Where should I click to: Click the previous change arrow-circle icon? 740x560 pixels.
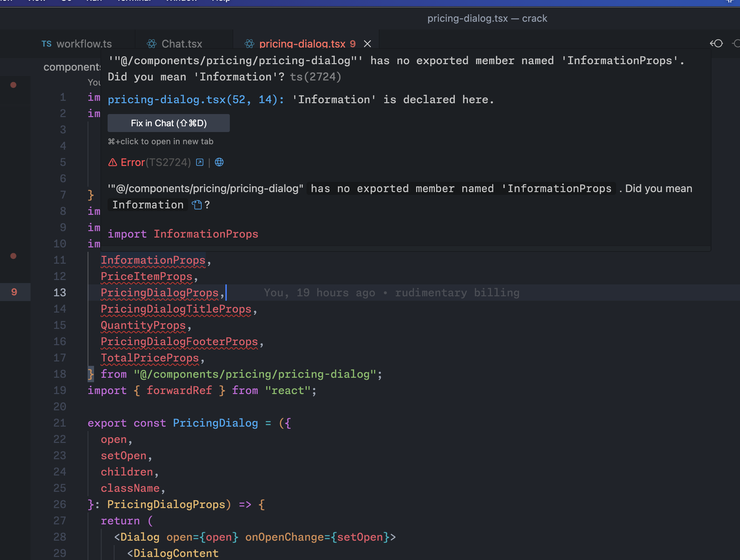click(x=716, y=43)
